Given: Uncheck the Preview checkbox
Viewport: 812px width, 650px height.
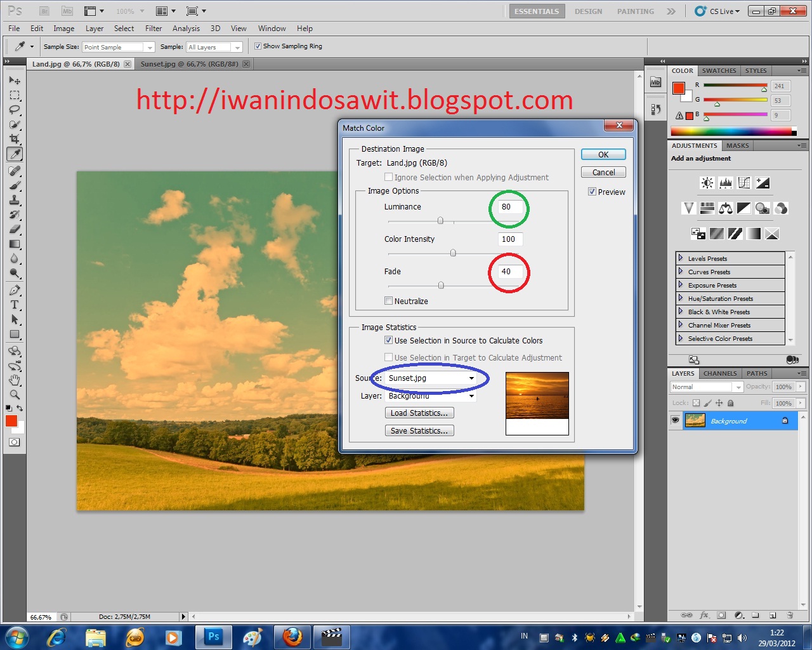Looking at the screenshot, I should 592,192.
